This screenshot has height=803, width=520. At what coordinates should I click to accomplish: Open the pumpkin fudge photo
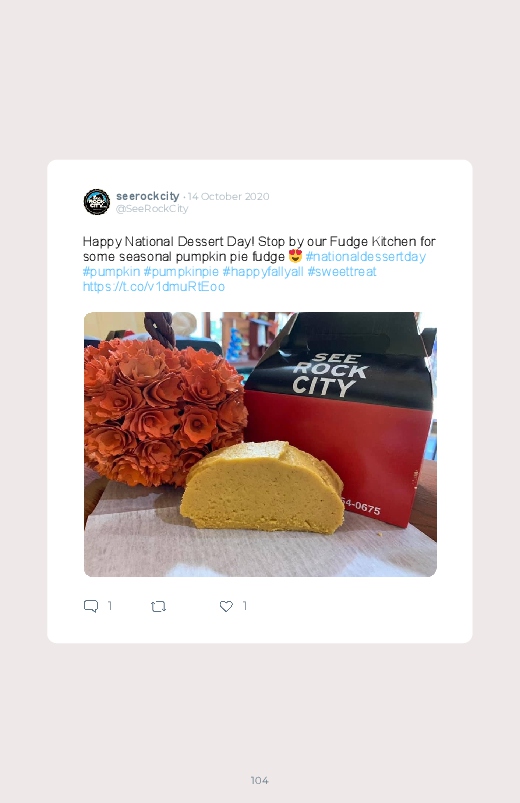pyautogui.click(x=260, y=445)
